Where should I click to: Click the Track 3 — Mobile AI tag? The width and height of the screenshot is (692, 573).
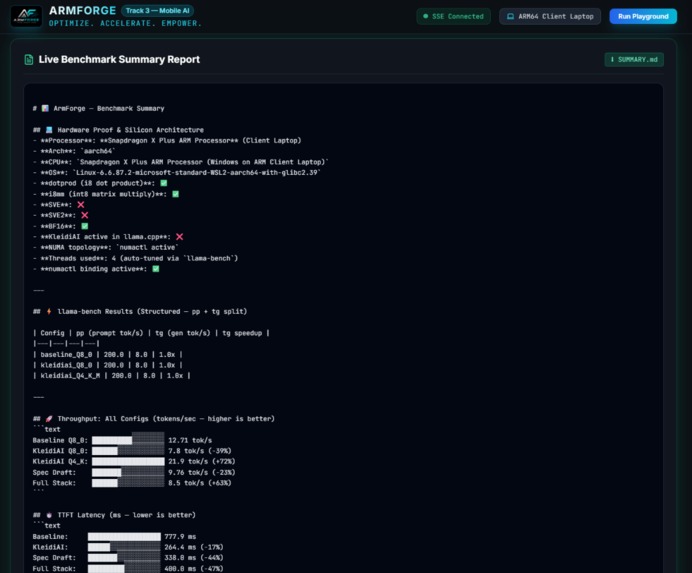point(157,11)
